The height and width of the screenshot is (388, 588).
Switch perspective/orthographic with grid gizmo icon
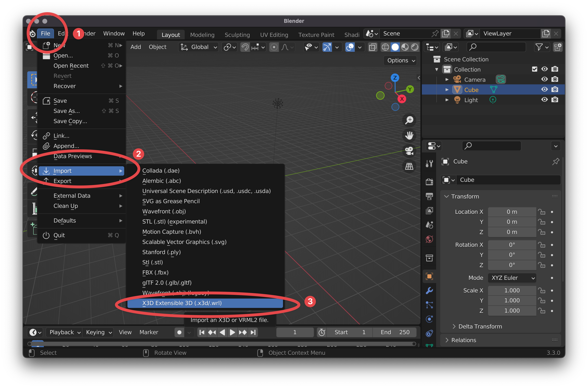(x=409, y=166)
